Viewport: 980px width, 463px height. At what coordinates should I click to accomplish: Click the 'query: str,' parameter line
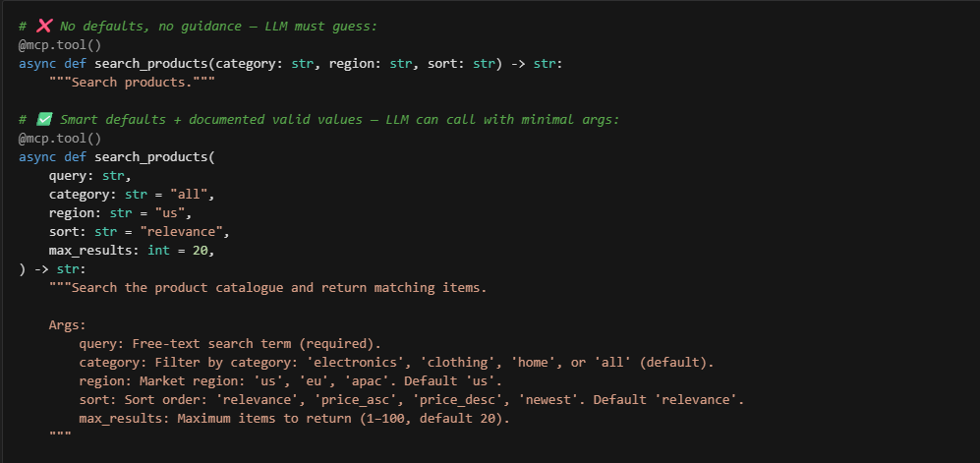[90, 176]
